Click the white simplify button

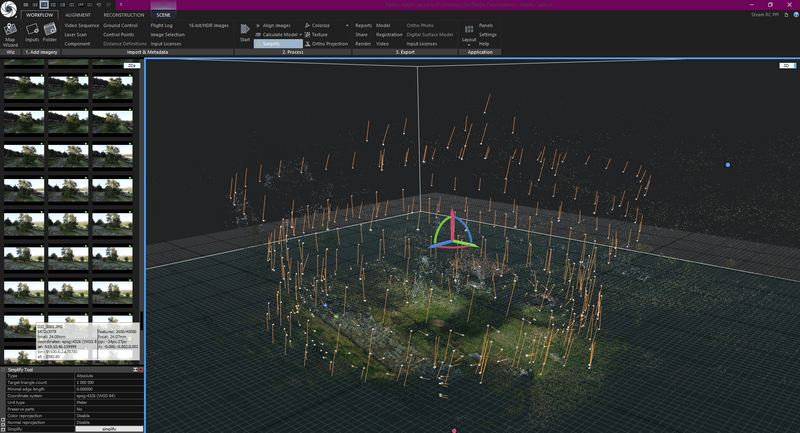point(109,429)
